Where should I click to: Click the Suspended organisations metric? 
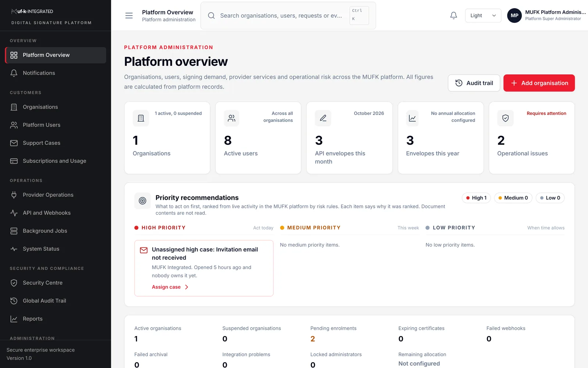click(x=251, y=334)
